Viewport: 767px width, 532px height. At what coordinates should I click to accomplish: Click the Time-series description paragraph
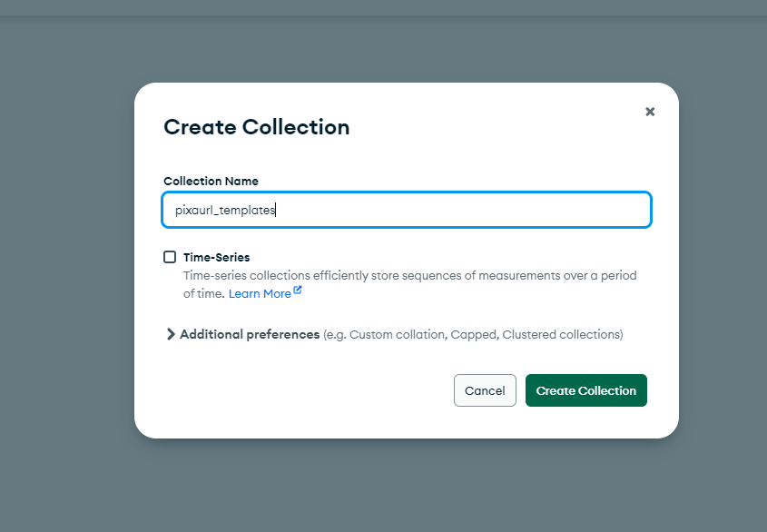409,275
